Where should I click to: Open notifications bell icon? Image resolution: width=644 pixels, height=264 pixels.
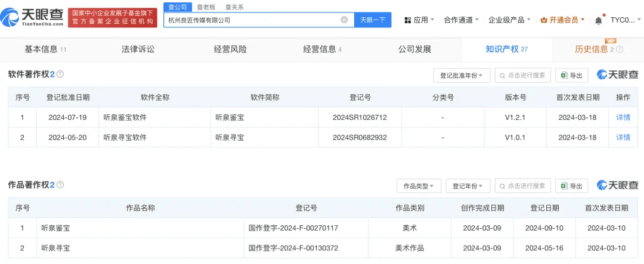click(x=599, y=20)
